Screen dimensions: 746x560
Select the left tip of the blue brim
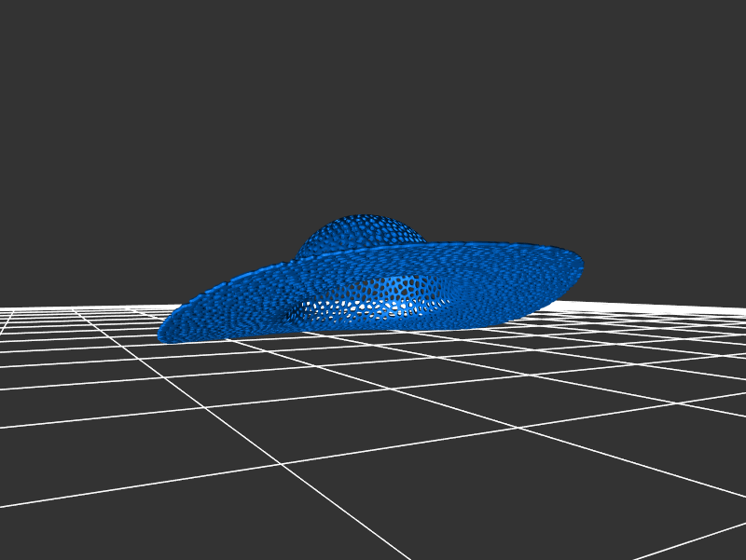pyautogui.click(x=162, y=334)
